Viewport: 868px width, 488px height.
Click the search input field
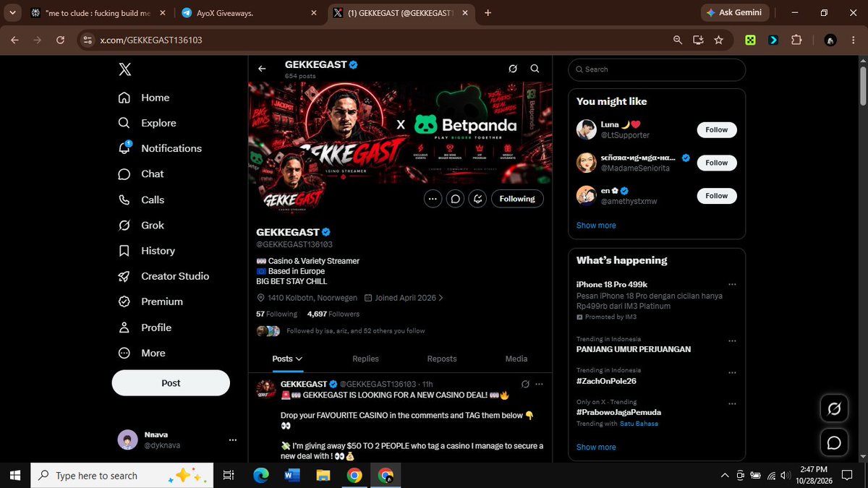(657, 69)
